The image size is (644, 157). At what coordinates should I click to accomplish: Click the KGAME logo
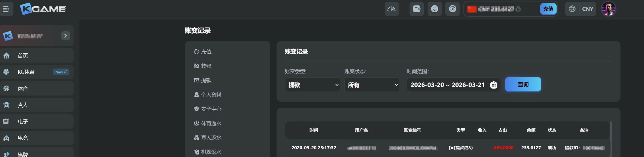(43, 9)
